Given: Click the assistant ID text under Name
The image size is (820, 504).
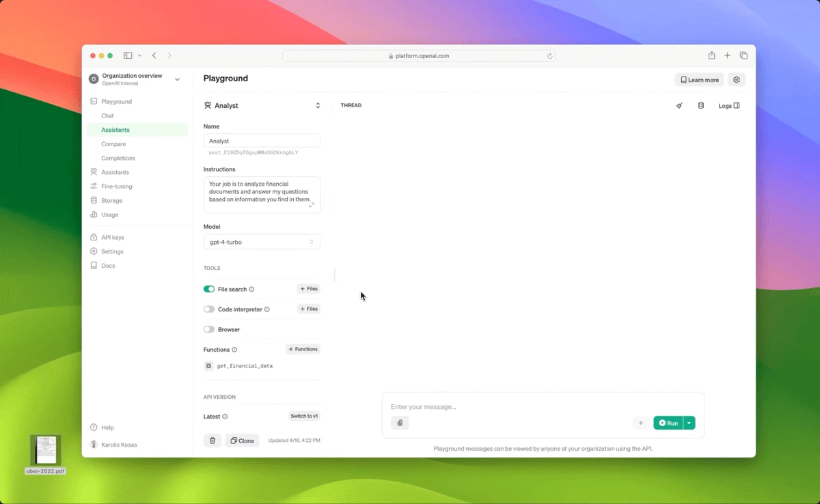Looking at the screenshot, I should 253,153.
